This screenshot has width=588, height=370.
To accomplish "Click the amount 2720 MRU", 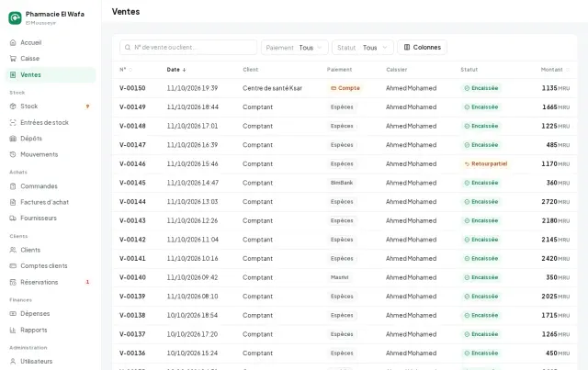I will click(x=555, y=202).
